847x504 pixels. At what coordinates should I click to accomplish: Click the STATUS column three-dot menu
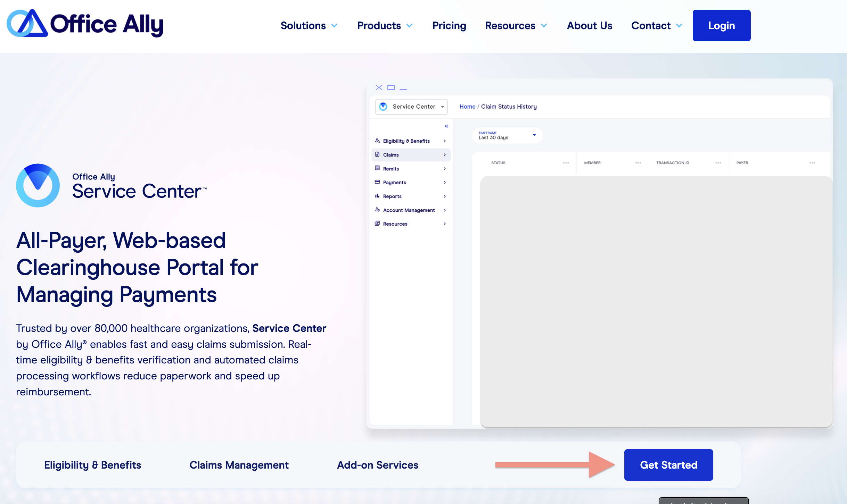566,163
